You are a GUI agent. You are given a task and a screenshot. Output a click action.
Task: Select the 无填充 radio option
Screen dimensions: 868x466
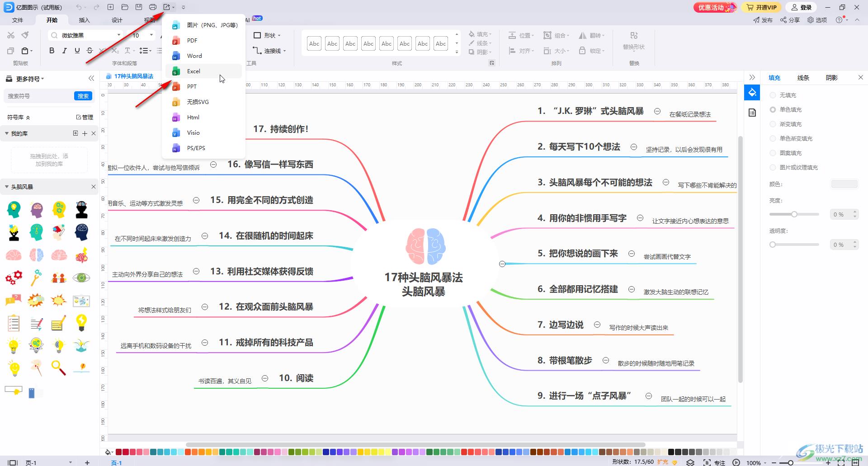pyautogui.click(x=773, y=95)
